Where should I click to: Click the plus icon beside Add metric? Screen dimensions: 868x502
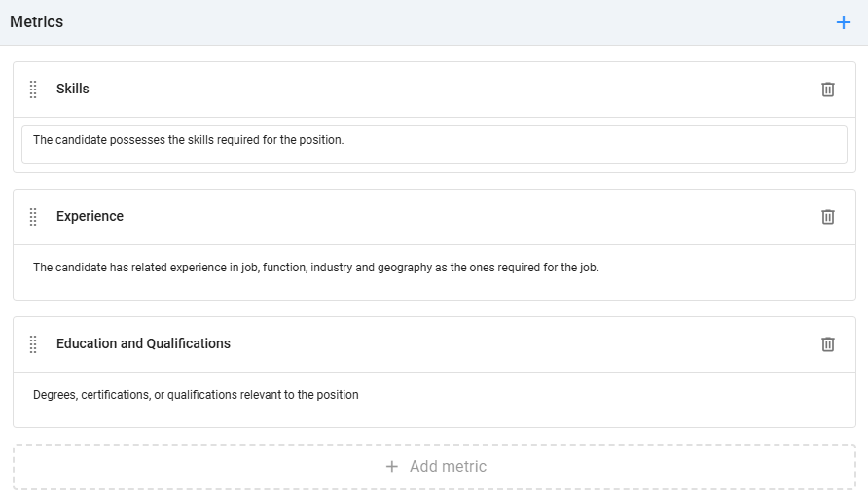[x=392, y=467]
